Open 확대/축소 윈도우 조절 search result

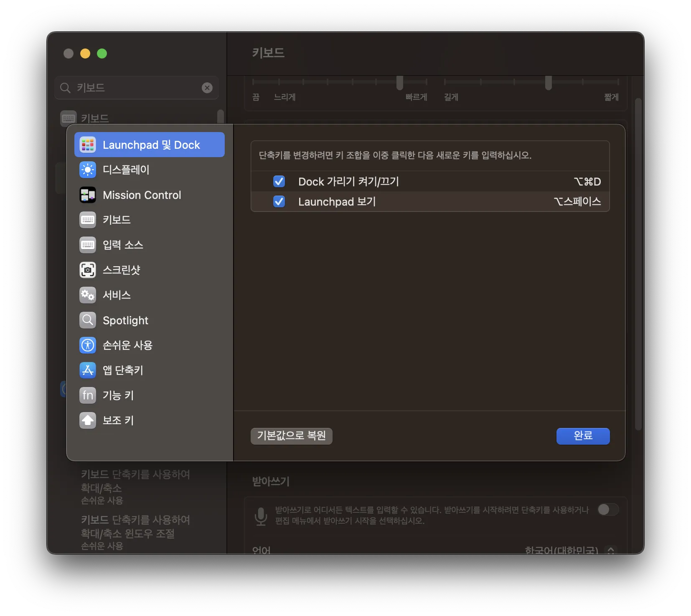[x=135, y=532]
